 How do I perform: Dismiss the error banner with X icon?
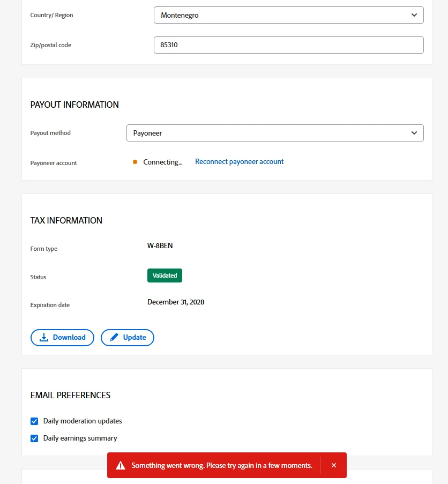point(334,465)
